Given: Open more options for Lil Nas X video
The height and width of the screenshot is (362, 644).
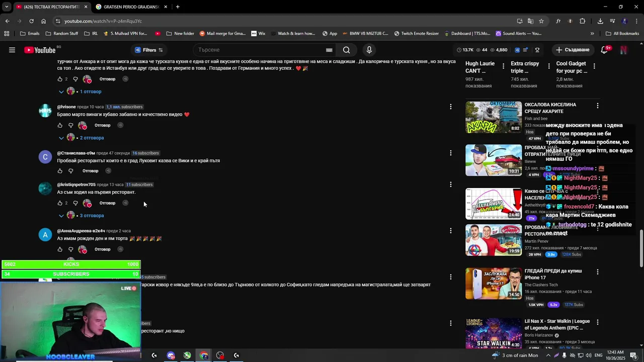Looking at the screenshot, I should tap(598, 322).
